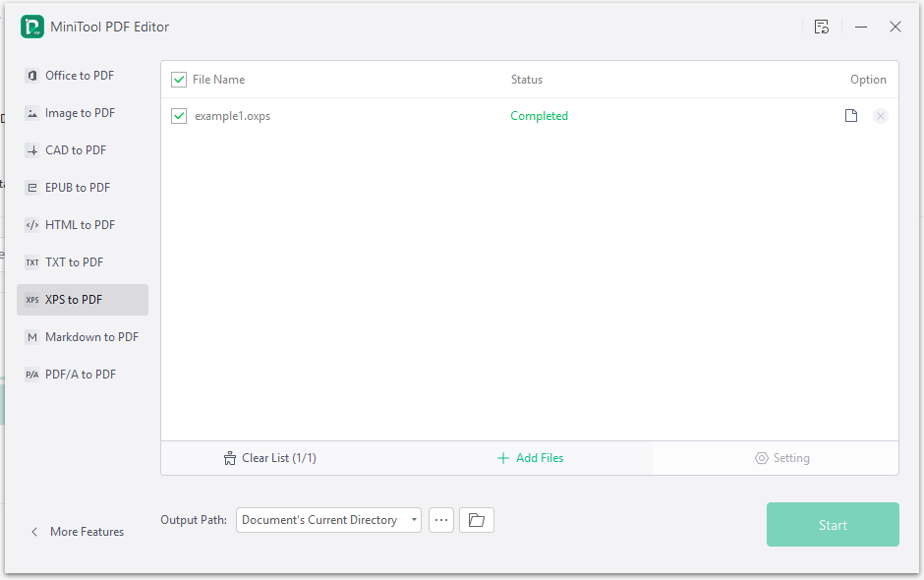Image resolution: width=924 pixels, height=580 pixels.
Task: Click the back chevron beside More Features
Action: (x=34, y=532)
